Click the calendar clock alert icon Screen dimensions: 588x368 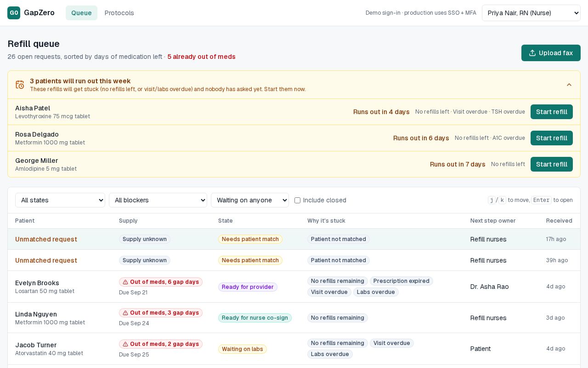(20, 85)
